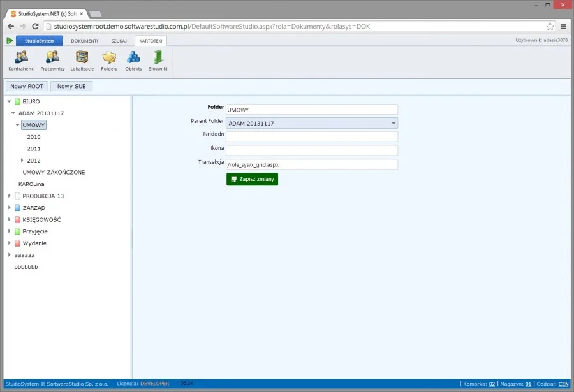Open the Foldery icon
The height and width of the screenshot is (392, 574).
(x=109, y=61)
